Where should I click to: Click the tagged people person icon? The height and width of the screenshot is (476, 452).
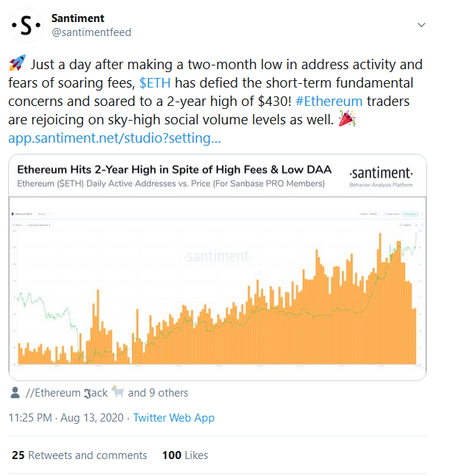click(15, 393)
